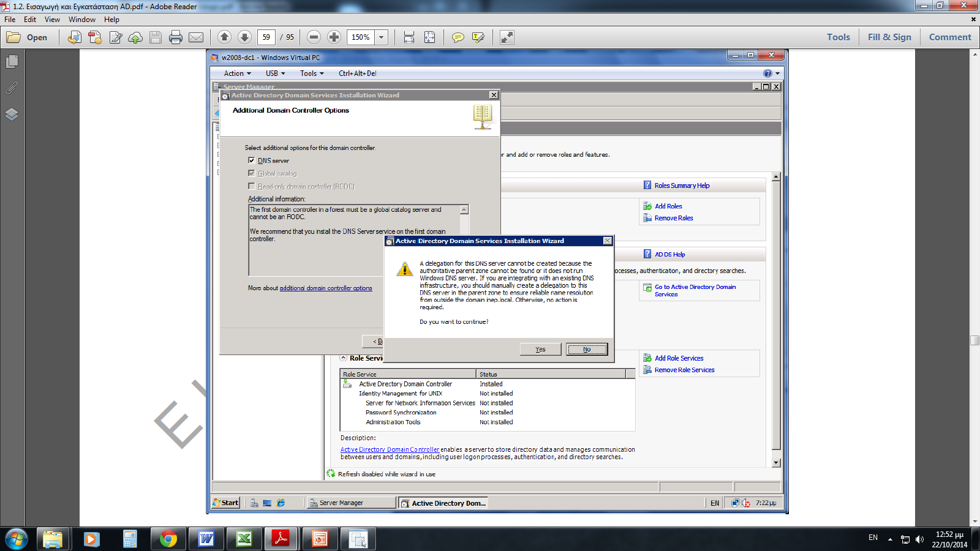Go to the next page with the down arrow
This screenshot has height=551, width=980.
(x=244, y=37)
